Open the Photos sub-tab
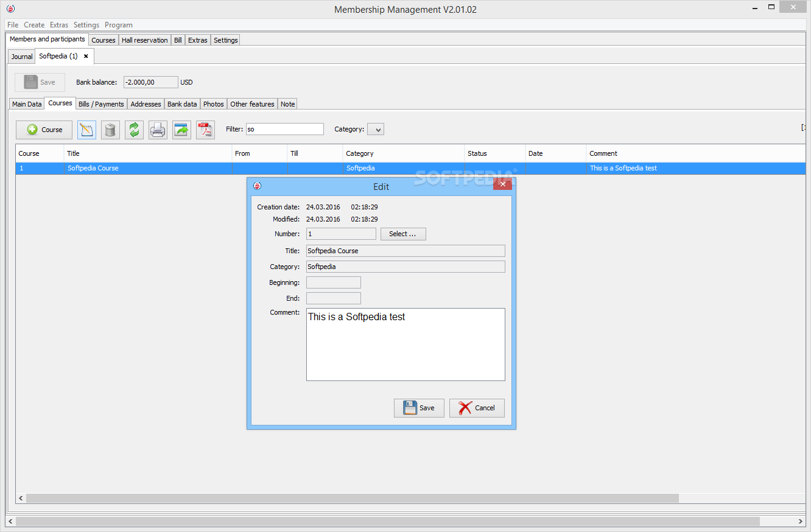 (x=214, y=104)
